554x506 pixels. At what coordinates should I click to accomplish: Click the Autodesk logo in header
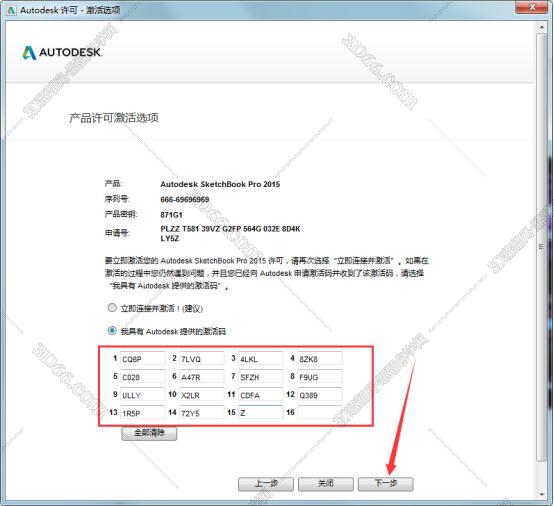[x=62, y=52]
